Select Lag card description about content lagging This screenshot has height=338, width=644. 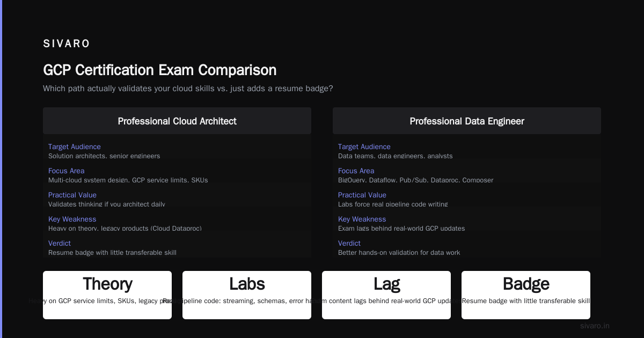[x=386, y=301]
